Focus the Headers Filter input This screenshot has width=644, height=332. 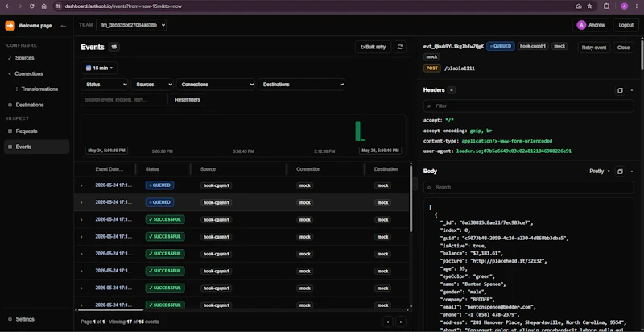[529, 106]
